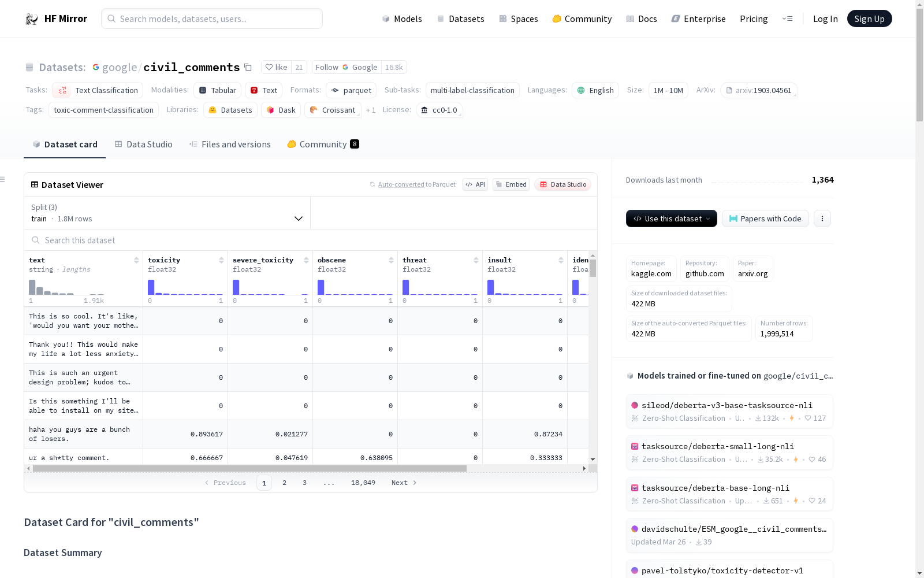Viewport: 924px width, 578px height.
Task: Open Data Studio from the Dataset Viewer header
Action: (563, 184)
